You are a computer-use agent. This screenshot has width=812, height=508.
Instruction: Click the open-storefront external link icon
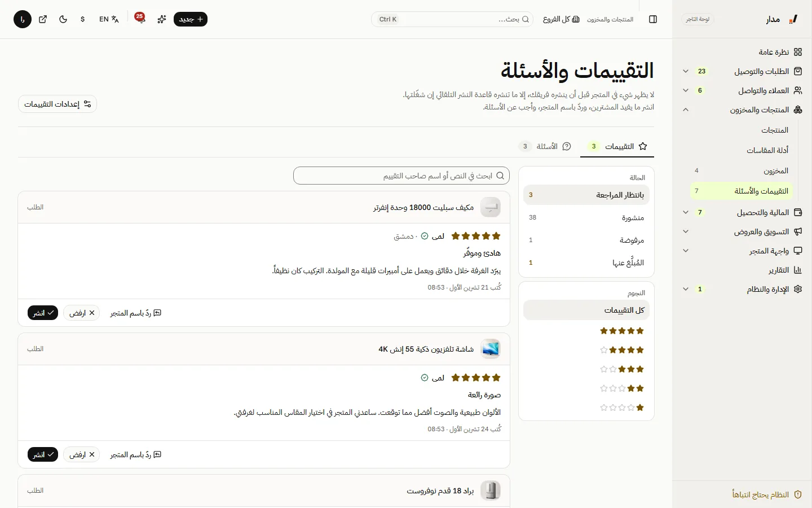pos(43,19)
